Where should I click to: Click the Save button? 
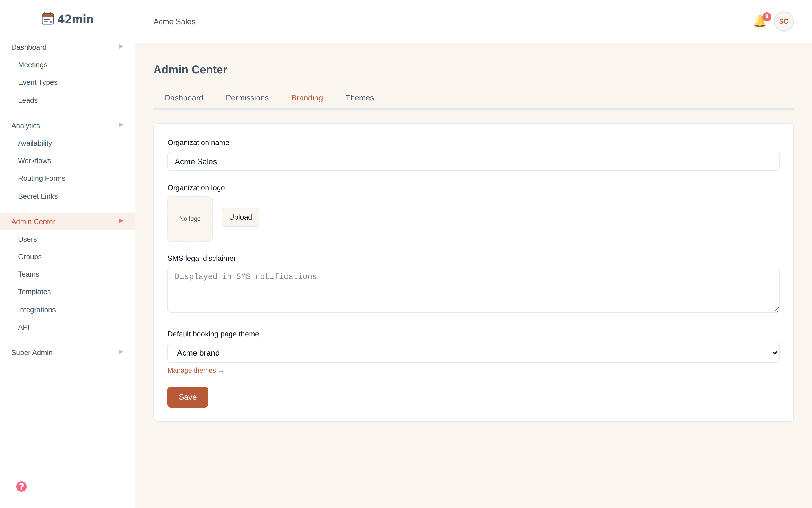(187, 397)
